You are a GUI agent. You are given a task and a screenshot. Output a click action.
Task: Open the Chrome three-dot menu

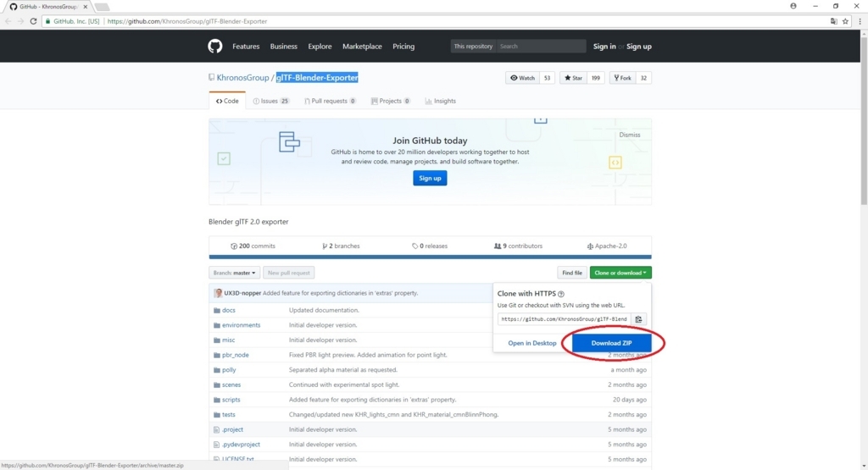(860, 21)
